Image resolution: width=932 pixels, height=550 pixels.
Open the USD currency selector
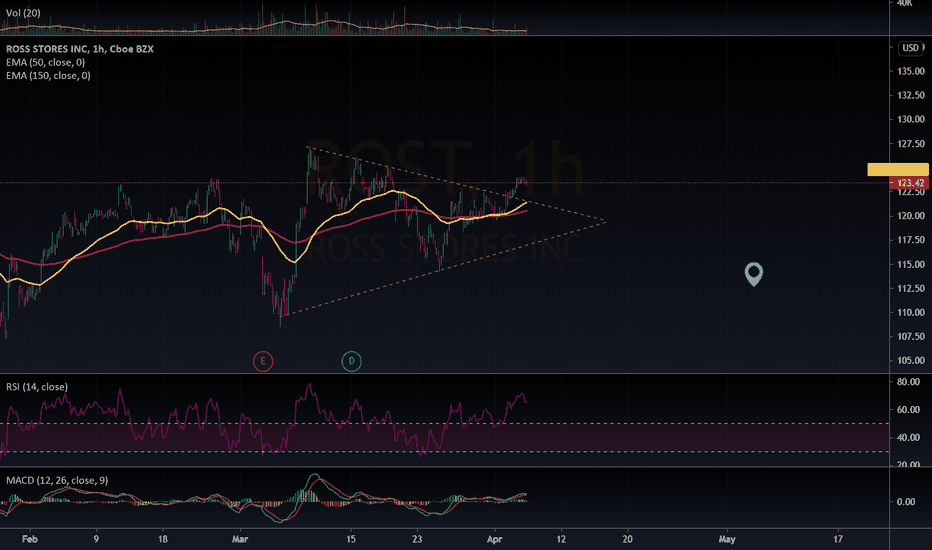coord(911,48)
